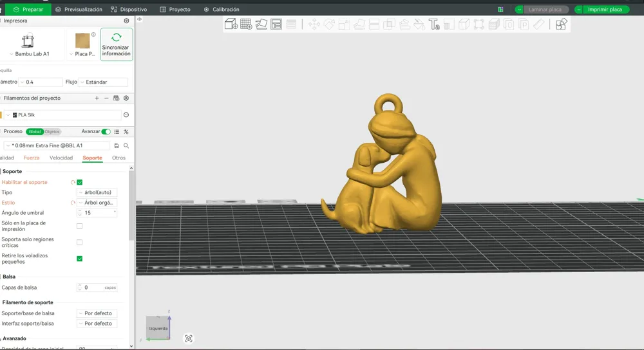Image resolution: width=644 pixels, height=350 pixels.
Task: Select the Rotate tool
Action: tap(329, 24)
